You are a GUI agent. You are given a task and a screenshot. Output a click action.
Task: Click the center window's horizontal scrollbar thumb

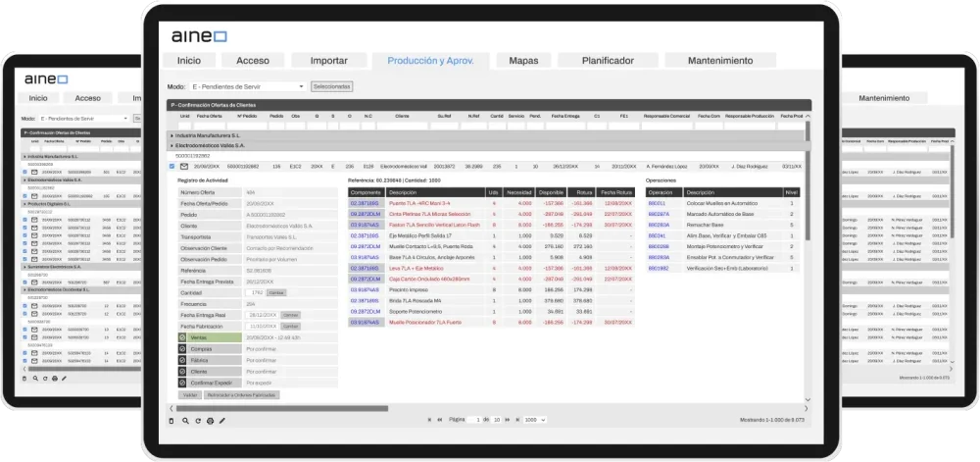tap(282, 408)
